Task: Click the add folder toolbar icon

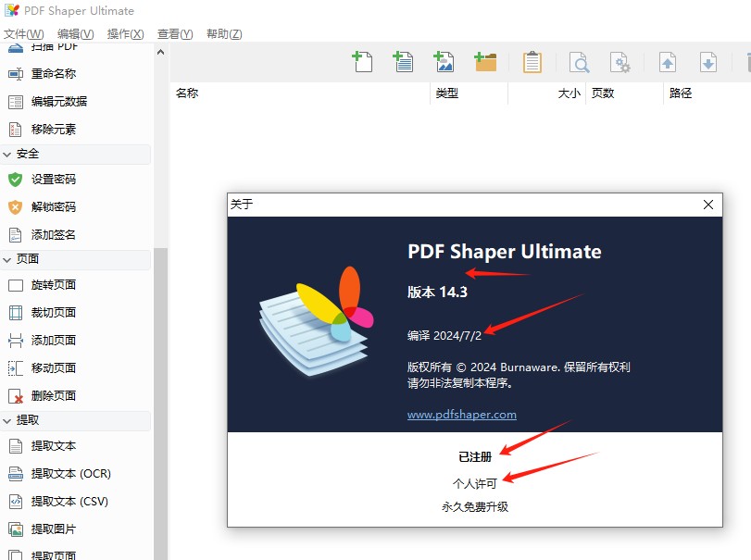Action: [485, 62]
